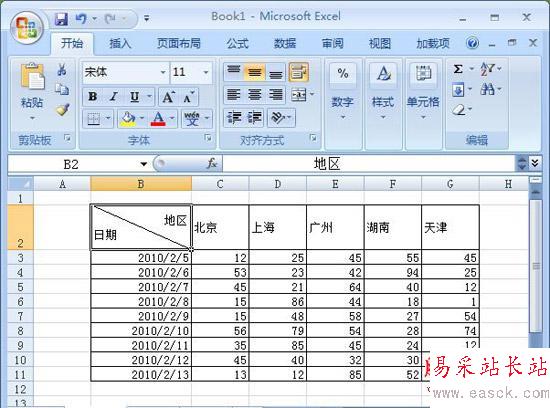Toggle Underline formatting
This screenshot has width=550, height=408.
coord(135,97)
